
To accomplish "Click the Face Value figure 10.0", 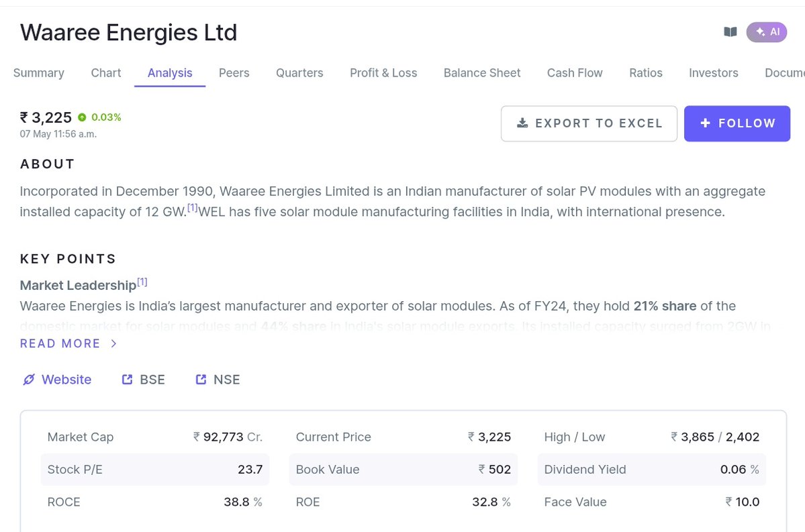I will [x=742, y=502].
